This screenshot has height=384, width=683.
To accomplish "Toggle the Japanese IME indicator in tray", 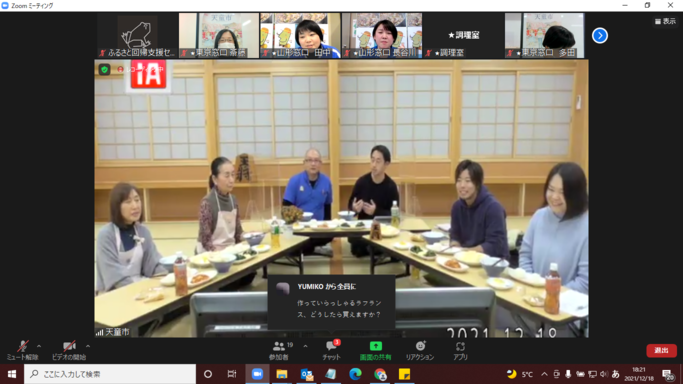I will 615,374.
